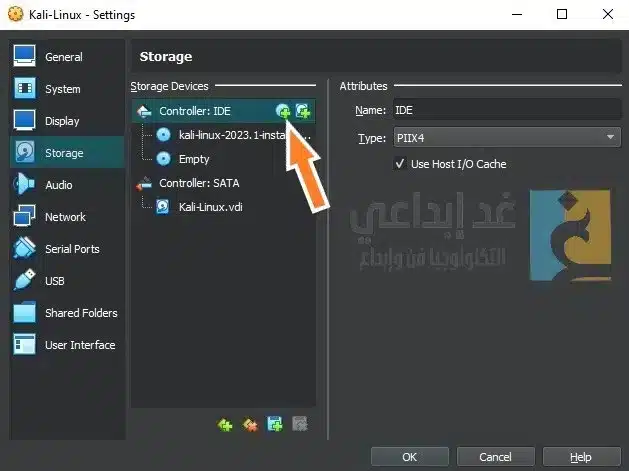Open the Shared Folders section
Screen dimensions: 629x471
coord(67,313)
